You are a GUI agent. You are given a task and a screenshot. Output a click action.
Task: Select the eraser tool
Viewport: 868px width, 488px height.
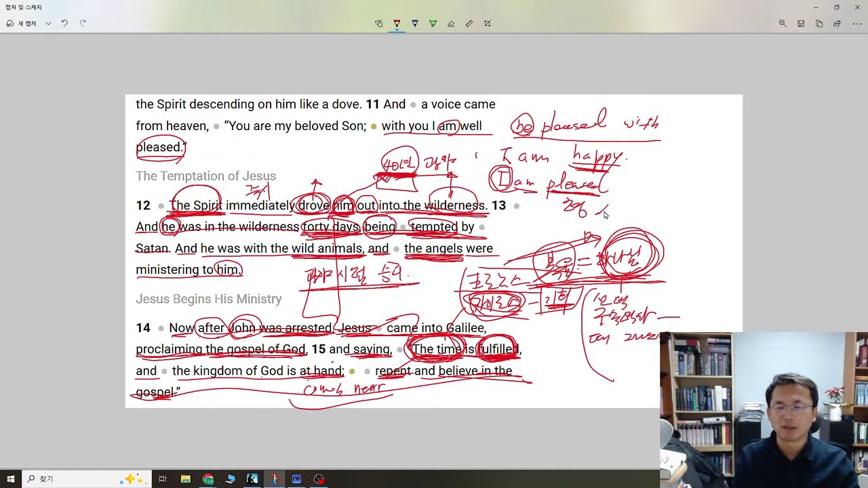451,23
